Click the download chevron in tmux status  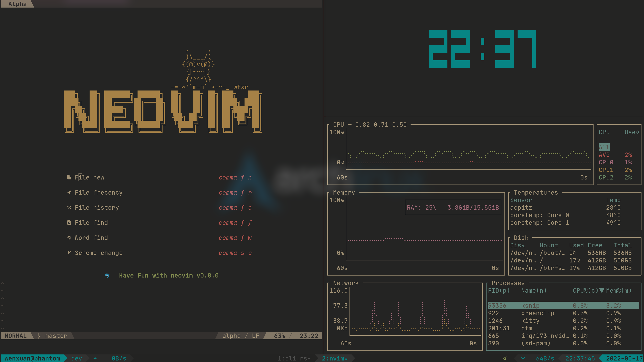point(523,358)
